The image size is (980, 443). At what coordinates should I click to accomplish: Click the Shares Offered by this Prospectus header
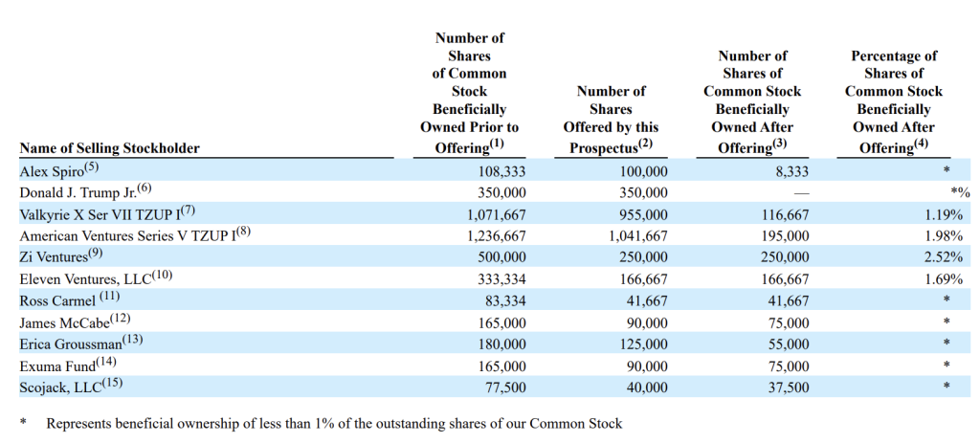611,119
